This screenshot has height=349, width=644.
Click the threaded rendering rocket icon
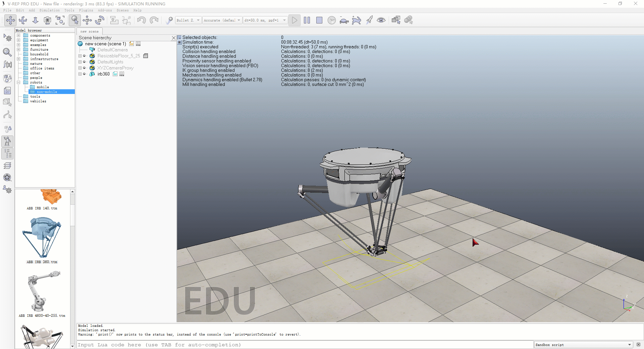coord(369,20)
